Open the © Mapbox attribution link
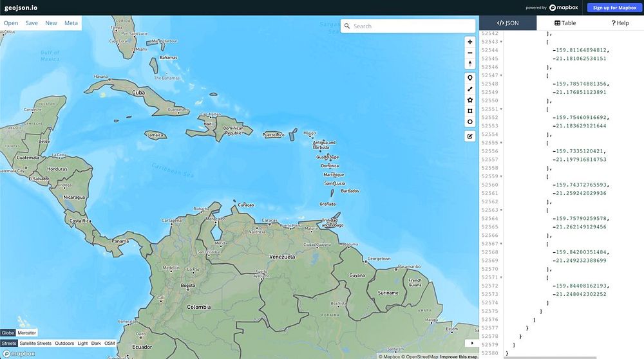 [x=389, y=356]
